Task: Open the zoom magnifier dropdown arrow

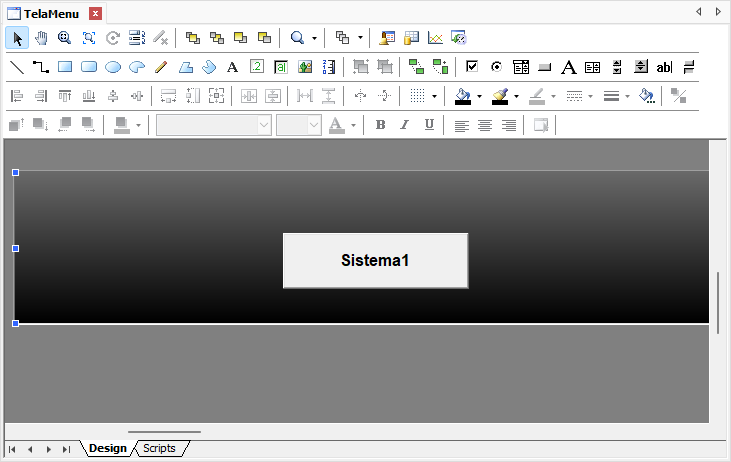Action: pos(314,38)
